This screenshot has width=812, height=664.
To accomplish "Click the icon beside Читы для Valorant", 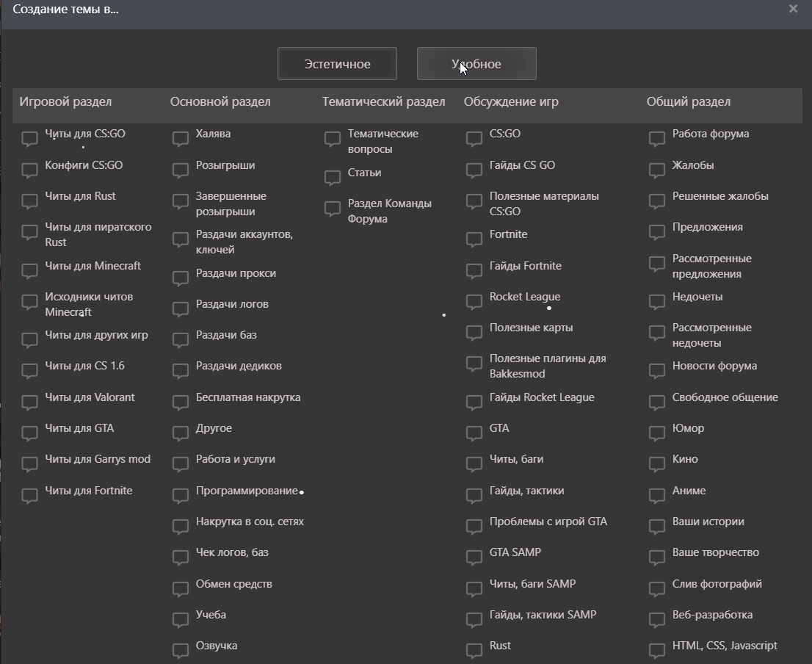I will (29, 403).
